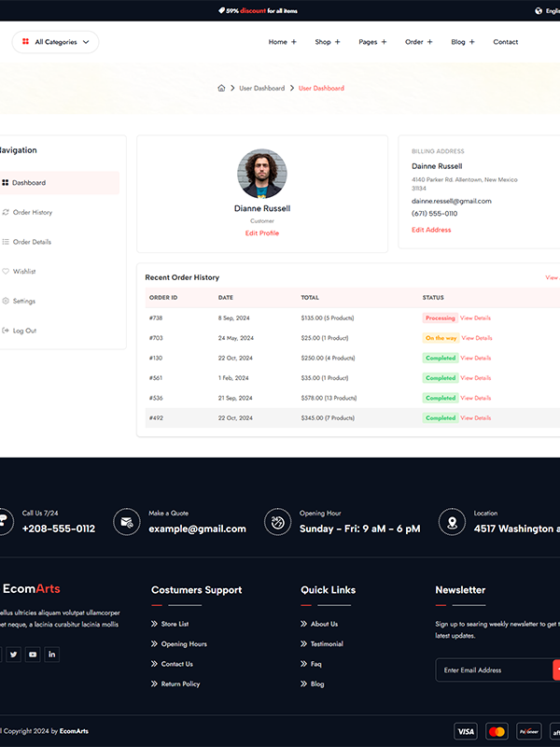
Task: Click the Edit Profile link
Action: click(x=262, y=233)
